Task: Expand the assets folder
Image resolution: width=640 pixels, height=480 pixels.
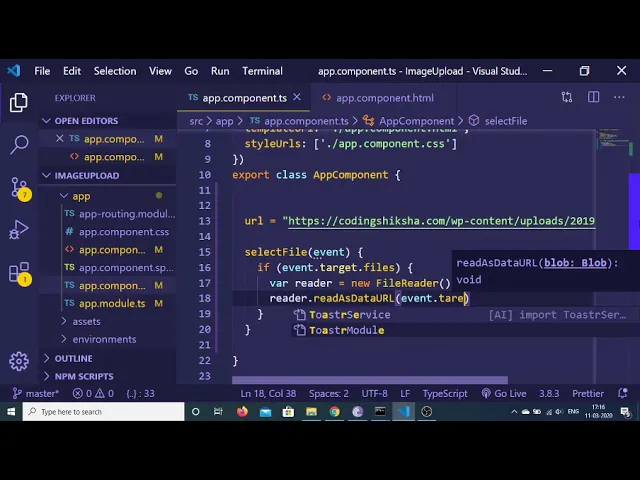Action: (x=81, y=321)
